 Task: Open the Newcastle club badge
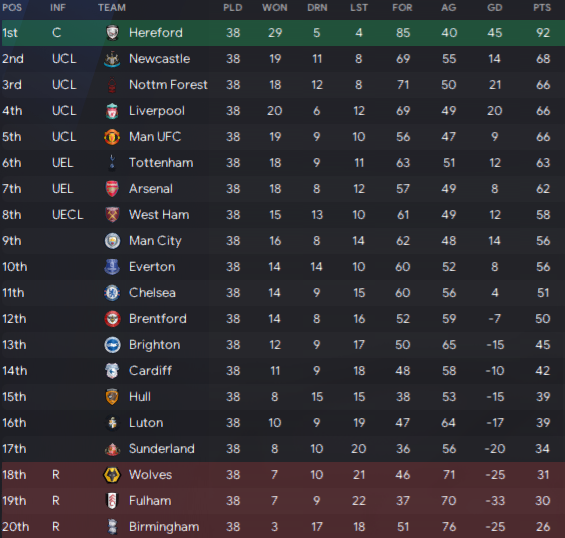click(x=112, y=59)
